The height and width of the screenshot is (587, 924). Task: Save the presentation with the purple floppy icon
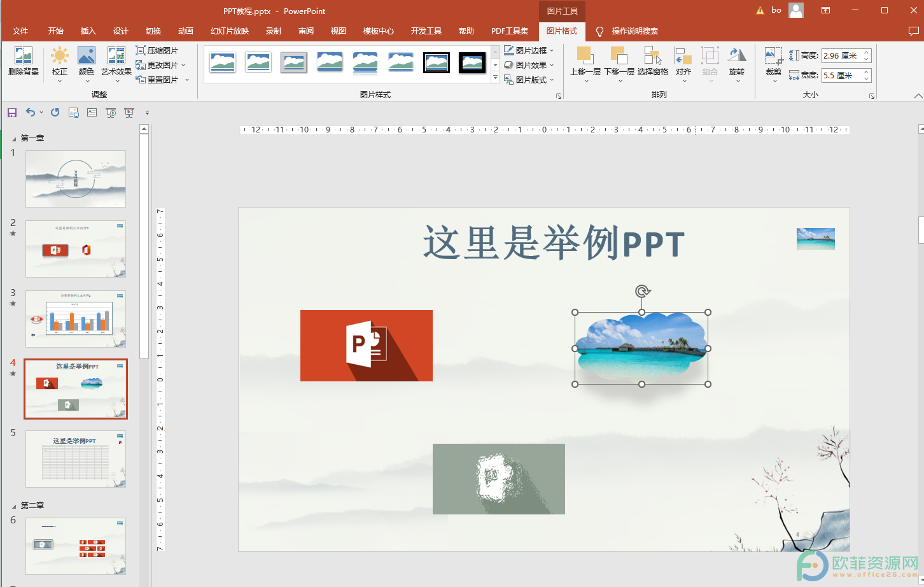point(12,113)
